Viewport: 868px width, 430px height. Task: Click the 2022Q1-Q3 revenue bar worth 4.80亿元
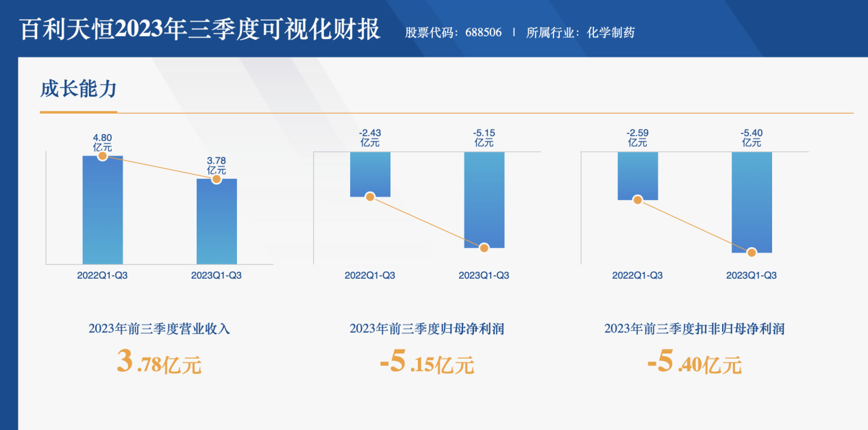tap(103, 210)
